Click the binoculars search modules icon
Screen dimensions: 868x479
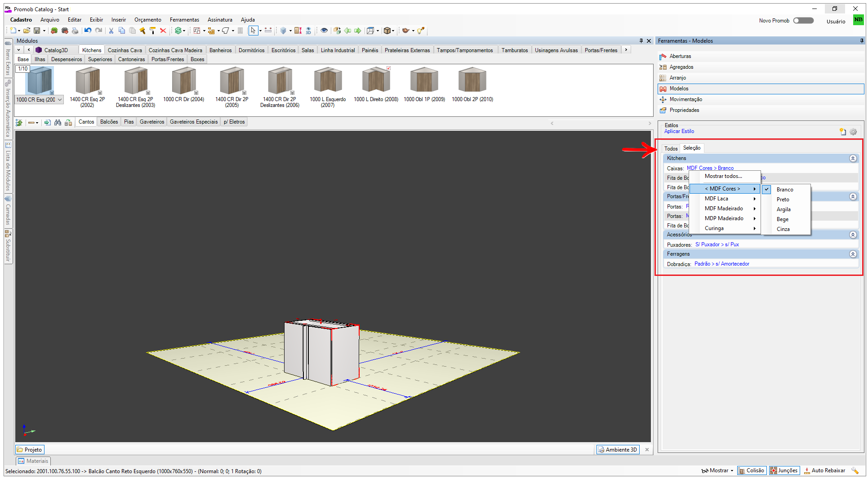58,122
